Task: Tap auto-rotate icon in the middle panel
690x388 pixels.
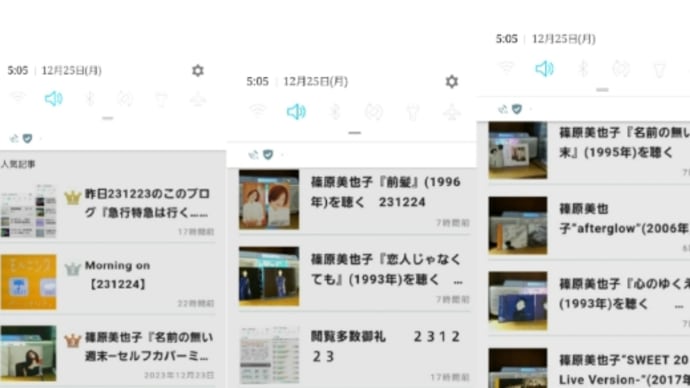Action: (x=374, y=112)
